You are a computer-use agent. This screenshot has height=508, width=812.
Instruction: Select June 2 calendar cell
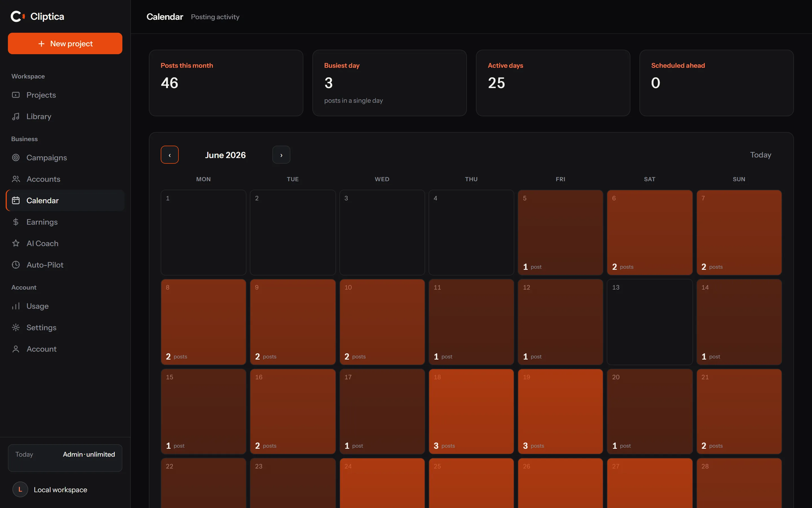[293, 233]
